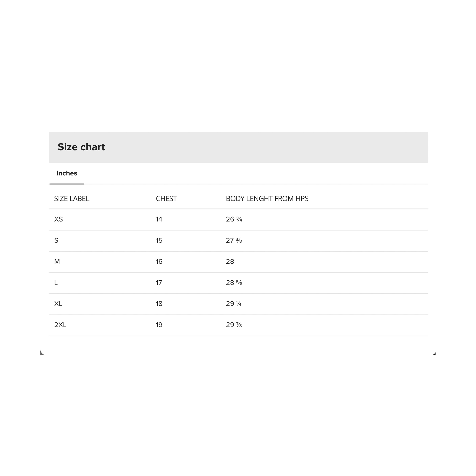Select the XL size row label
The image size is (476, 476).
(58, 304)
